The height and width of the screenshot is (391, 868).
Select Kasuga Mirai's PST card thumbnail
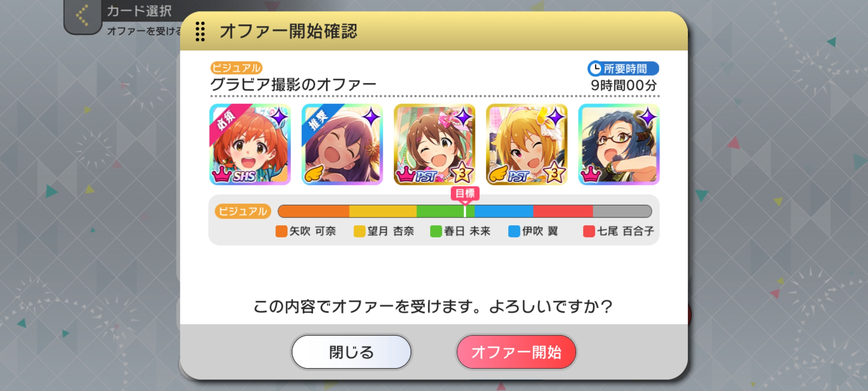434,144
